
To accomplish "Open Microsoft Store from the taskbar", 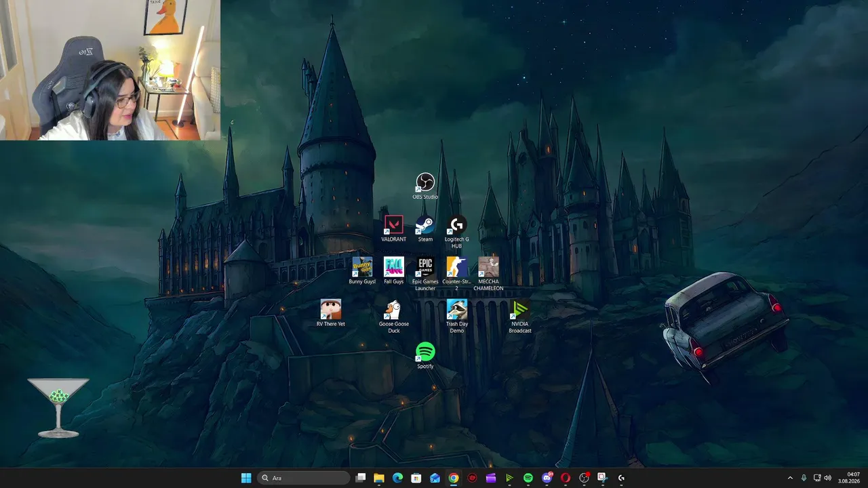I will tap(416, 478).
